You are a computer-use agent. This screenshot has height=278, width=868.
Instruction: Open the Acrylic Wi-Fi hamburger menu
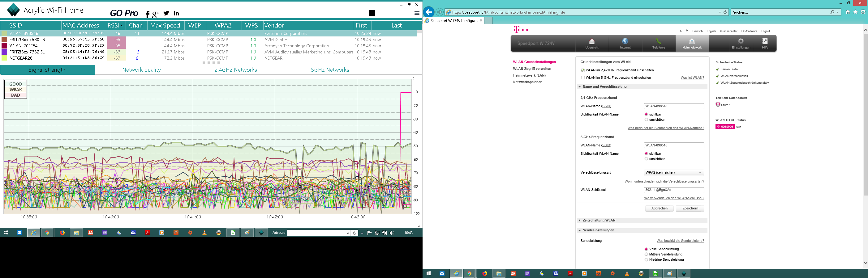[x=417, y=13]
